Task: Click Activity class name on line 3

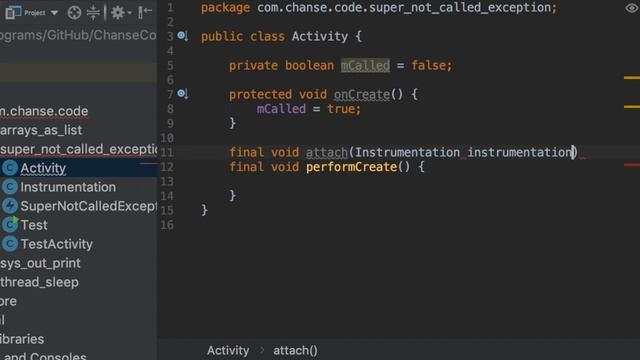Action: [x=320, y=36]
